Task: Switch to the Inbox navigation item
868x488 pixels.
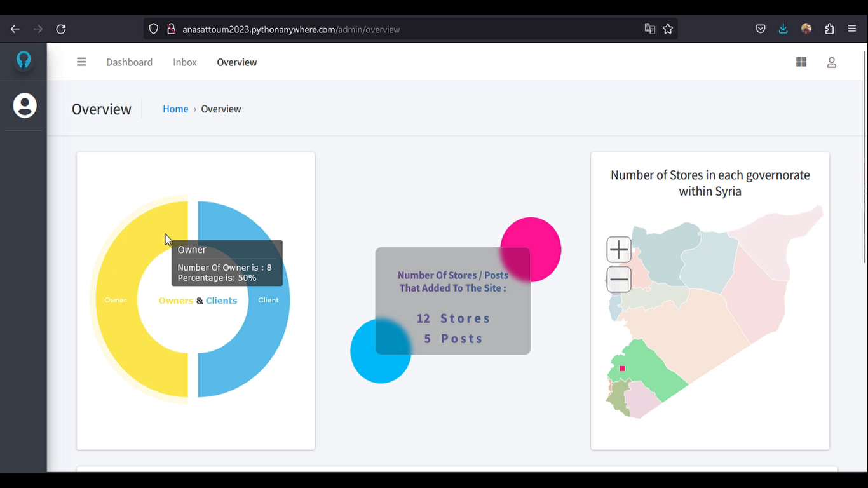Action: pos(185,62)
